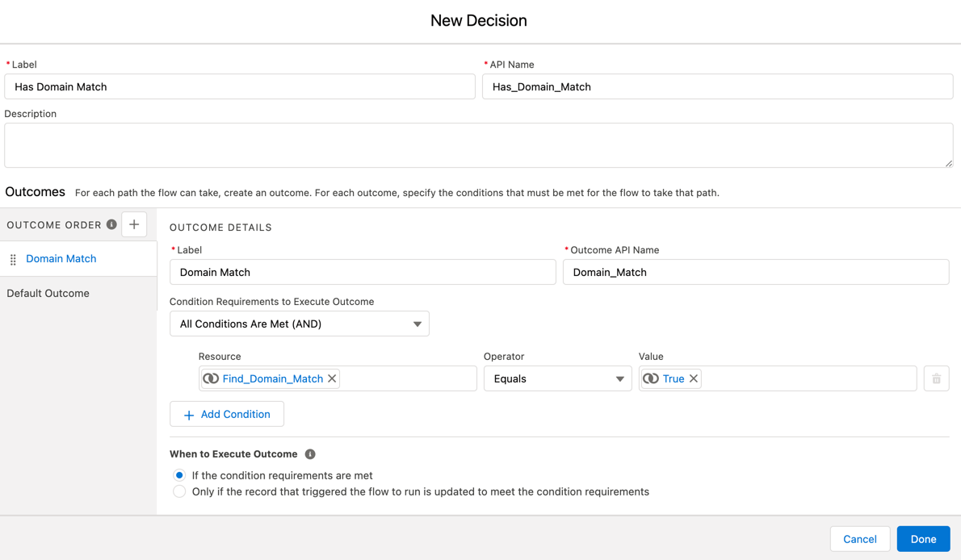Click the When to Execute Outcome info icon

tap(309, 453)
